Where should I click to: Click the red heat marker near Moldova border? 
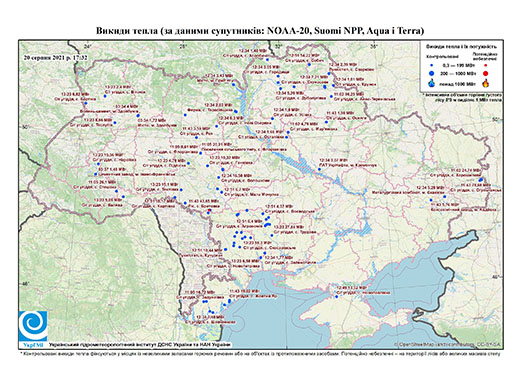click(x=209, y=211)
